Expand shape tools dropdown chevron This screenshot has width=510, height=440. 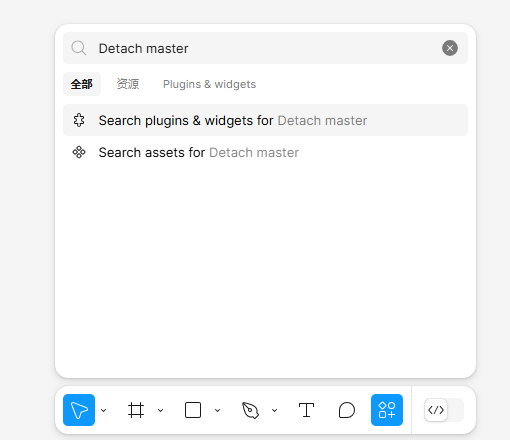pyautogui.click(x=218, y=410)
